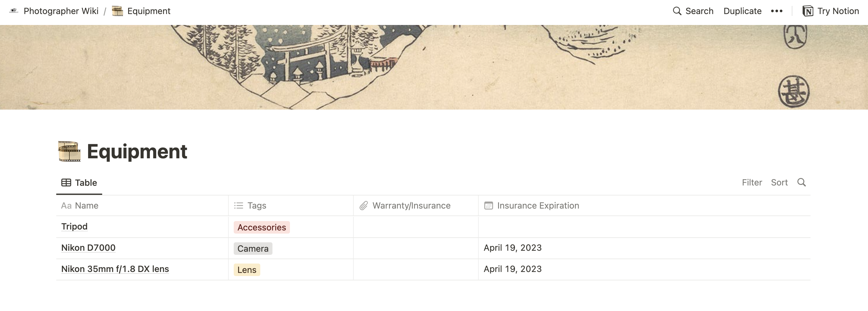Click the Photographer Wiki breadcrumb icon
Screen dimensions: 868x311
(14, 11)
